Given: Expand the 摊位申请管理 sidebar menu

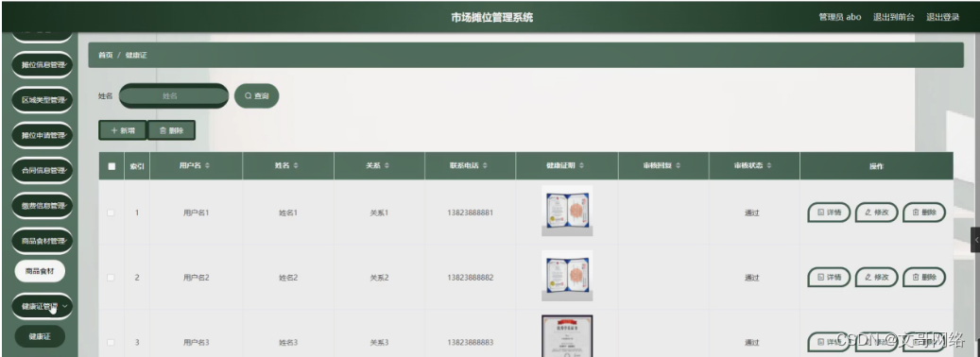Looking at the screenshot, I should pyautogui.click(x=43, y=135).
